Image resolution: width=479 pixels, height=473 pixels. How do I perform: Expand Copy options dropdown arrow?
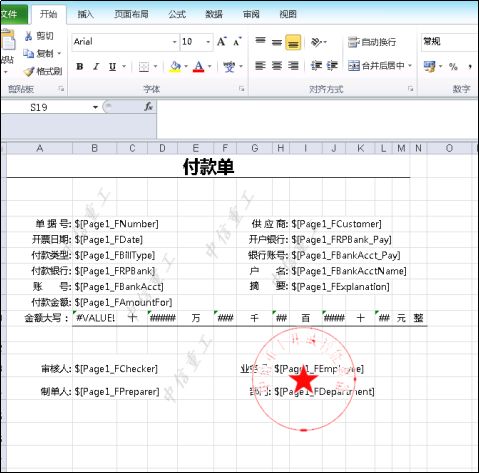[x=59, y=53]
